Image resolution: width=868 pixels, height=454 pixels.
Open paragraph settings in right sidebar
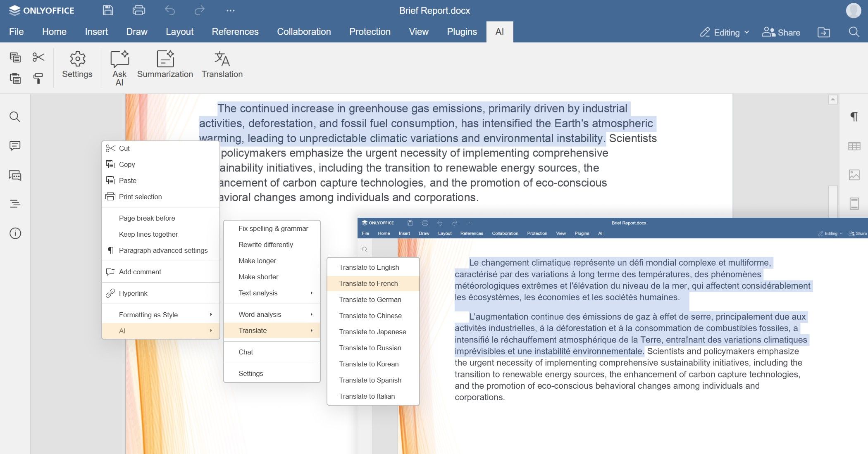[x=854, y=117]
